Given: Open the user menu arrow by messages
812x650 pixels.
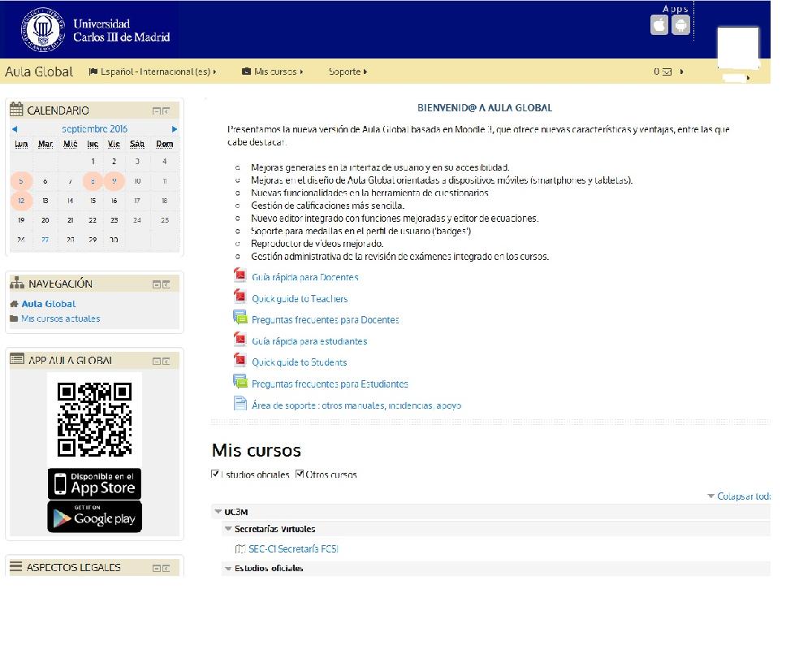Looking at the screenshot, I should tap(681, 71).
